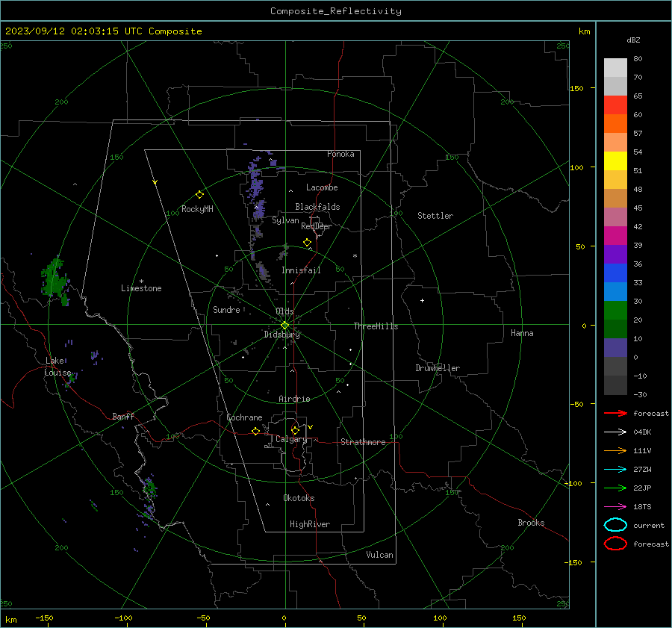Click the yellow diamond marker above Calgary
This screenshot has height=628, width=672.
pyautogui.click(x=295, y=430)
